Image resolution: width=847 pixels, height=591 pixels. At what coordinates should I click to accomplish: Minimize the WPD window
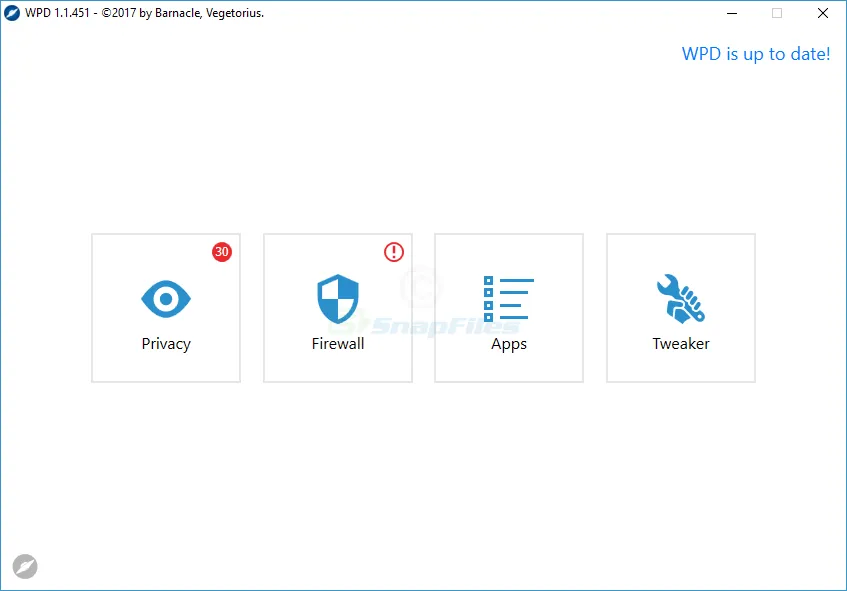[x=732, y=13]
